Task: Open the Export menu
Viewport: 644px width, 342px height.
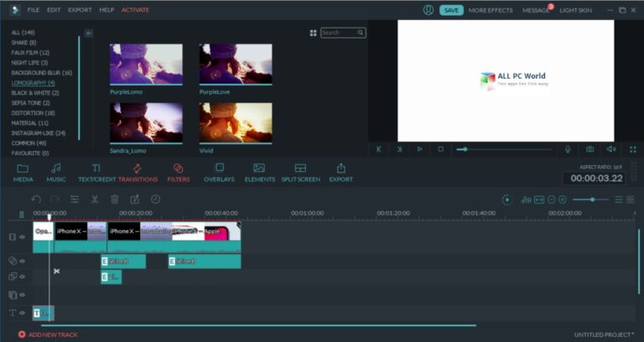Action: pyautogui.click(x=80, y=10)
